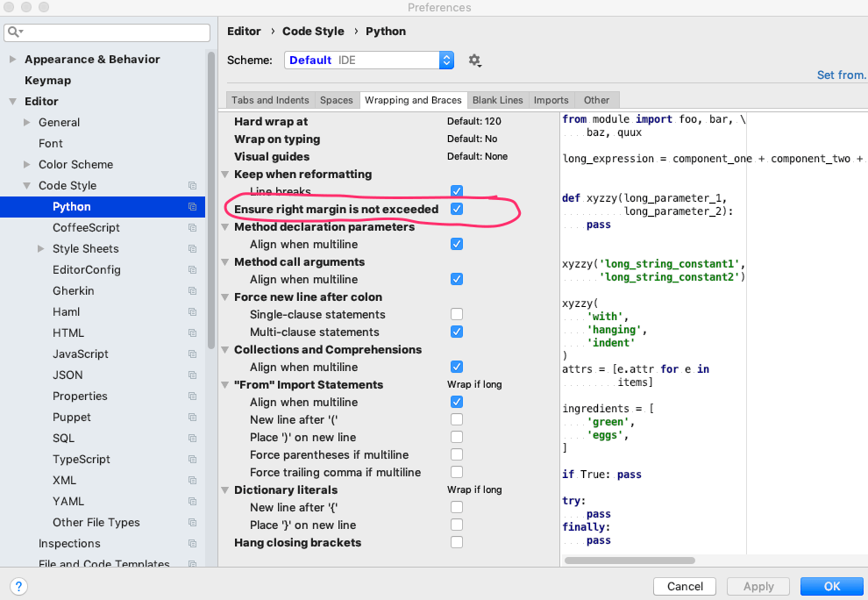Click the settings icon beside HTML
Viewport: 868px width, 600px height.
click(x=193, y=332)
